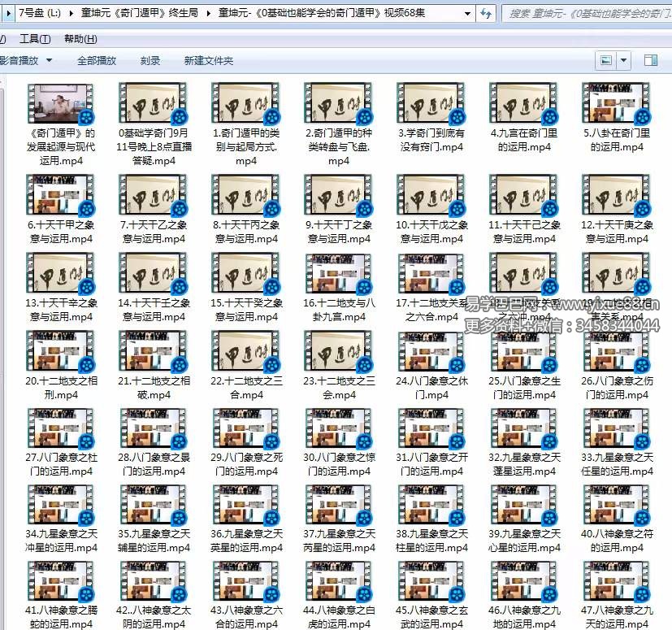Select the 22.十二地支之三合.mp4 icon

point(245,351)
